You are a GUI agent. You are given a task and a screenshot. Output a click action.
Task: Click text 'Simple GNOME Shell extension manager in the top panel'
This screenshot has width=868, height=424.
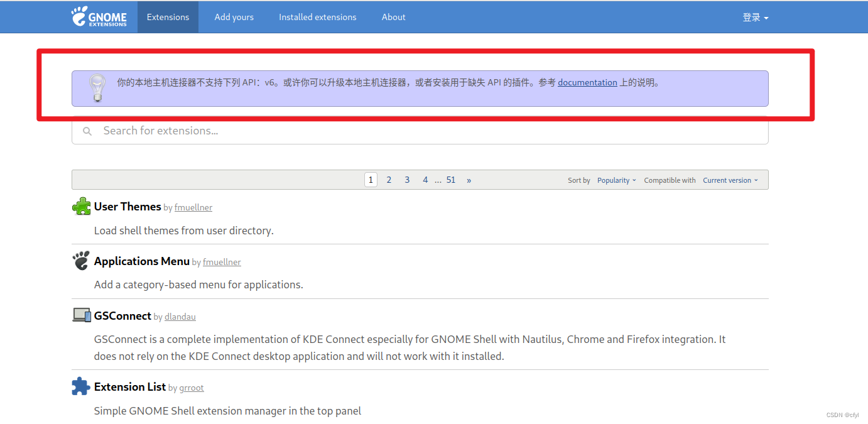click(227, 411)
